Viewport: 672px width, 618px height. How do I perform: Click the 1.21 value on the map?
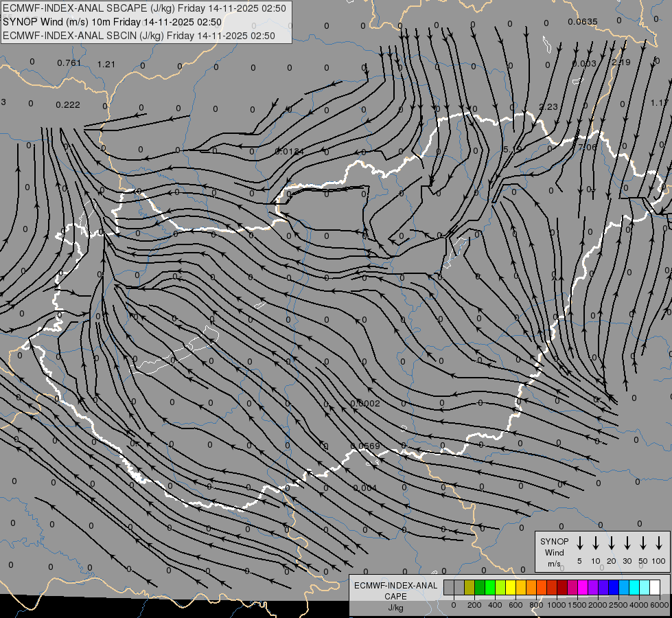(x=106, y=65)
